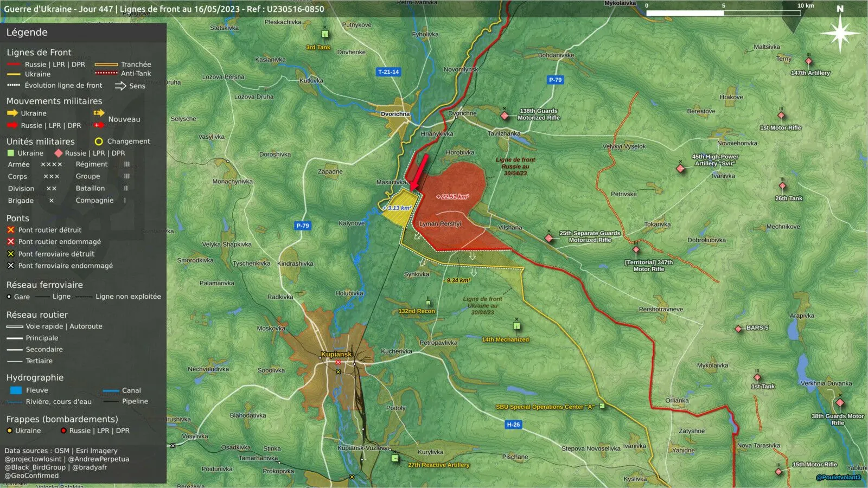Click the distance scale bar
The height and width of the screenshot is (488, 868).
click(x=724, y=13)
